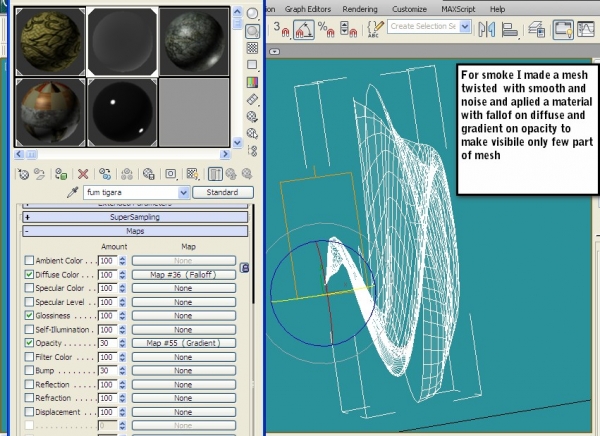This screenshot has height=436, width=600.
Task: Open Map #36 (Falloff) diffuse map button
Action: (x=183, y=275)
